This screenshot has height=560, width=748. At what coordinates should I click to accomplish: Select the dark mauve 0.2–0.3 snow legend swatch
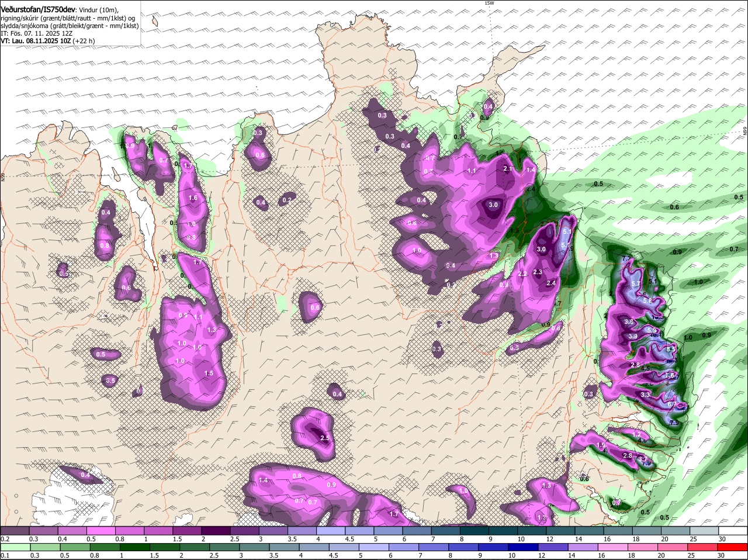point(16,531)
